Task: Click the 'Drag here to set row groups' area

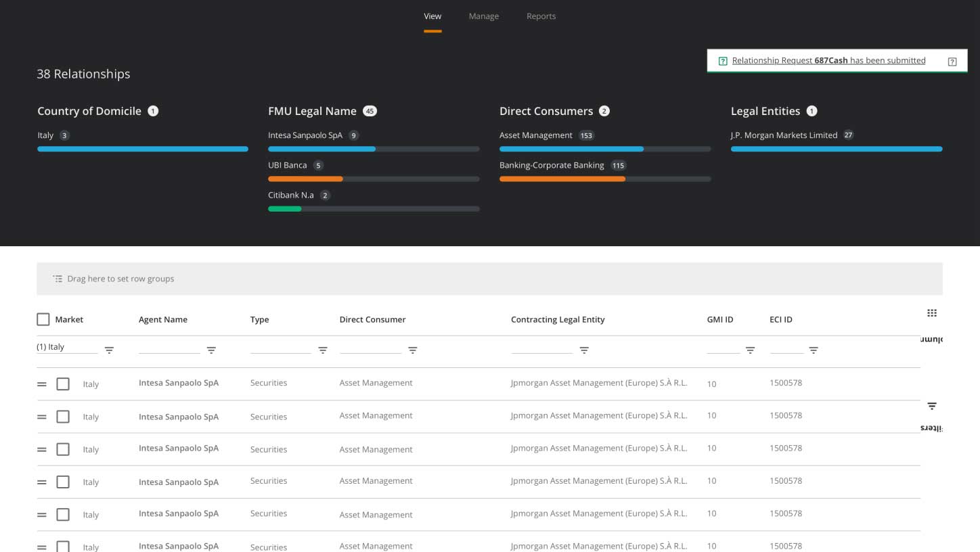Action: tap(489, 279)
